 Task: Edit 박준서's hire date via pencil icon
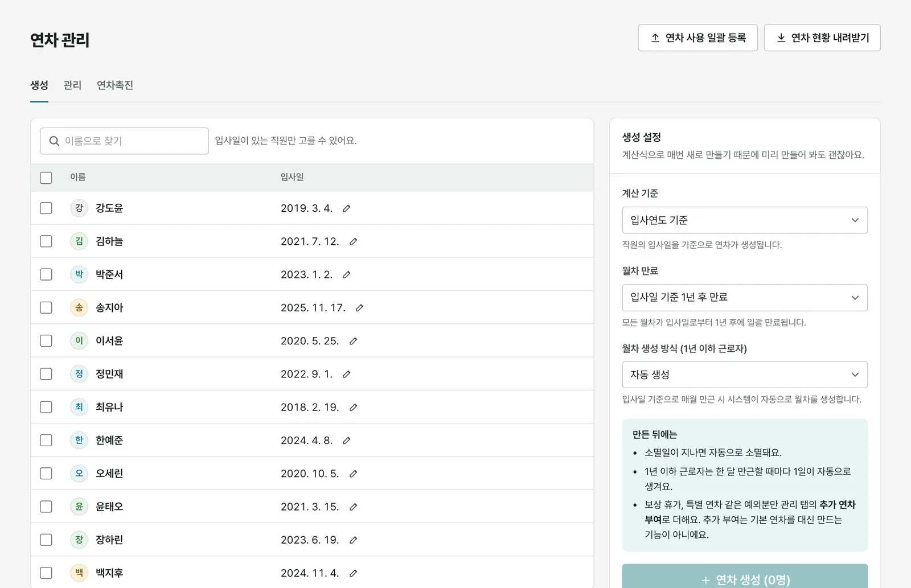[x=346, y=274]
